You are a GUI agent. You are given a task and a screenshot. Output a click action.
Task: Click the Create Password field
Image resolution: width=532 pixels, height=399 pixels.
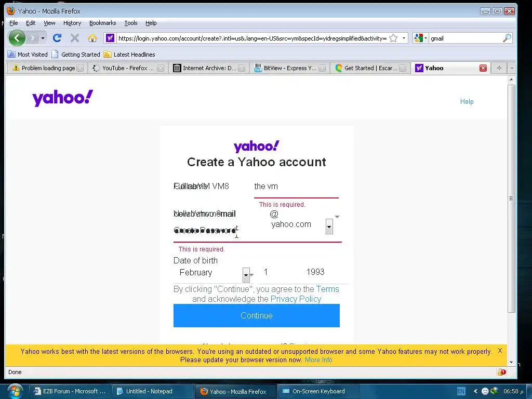257,231
